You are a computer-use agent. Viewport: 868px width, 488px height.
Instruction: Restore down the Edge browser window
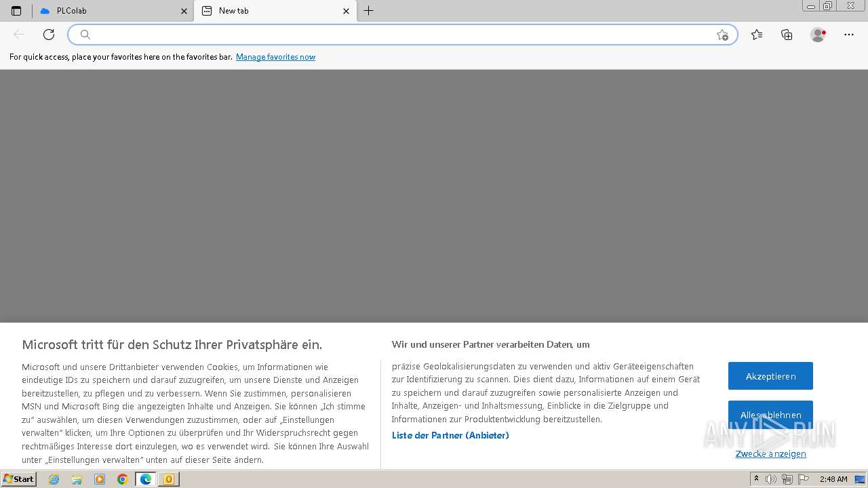tap(828, 6)
